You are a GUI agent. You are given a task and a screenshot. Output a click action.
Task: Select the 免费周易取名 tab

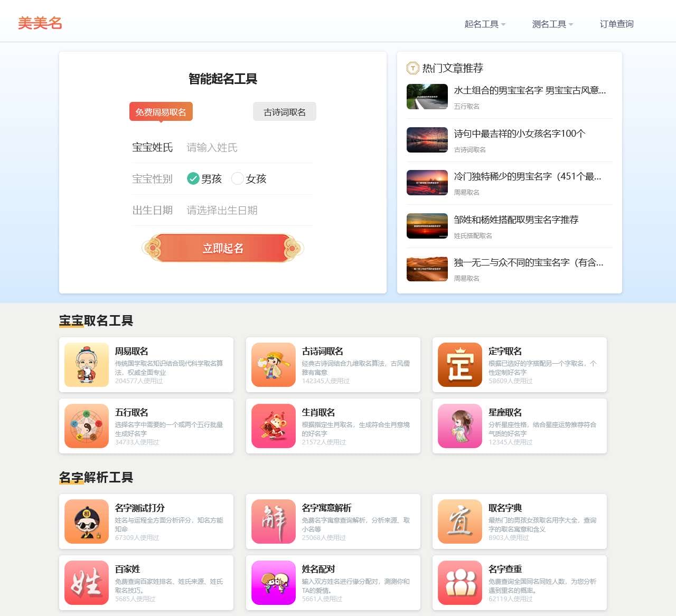(x=161, y=111)
